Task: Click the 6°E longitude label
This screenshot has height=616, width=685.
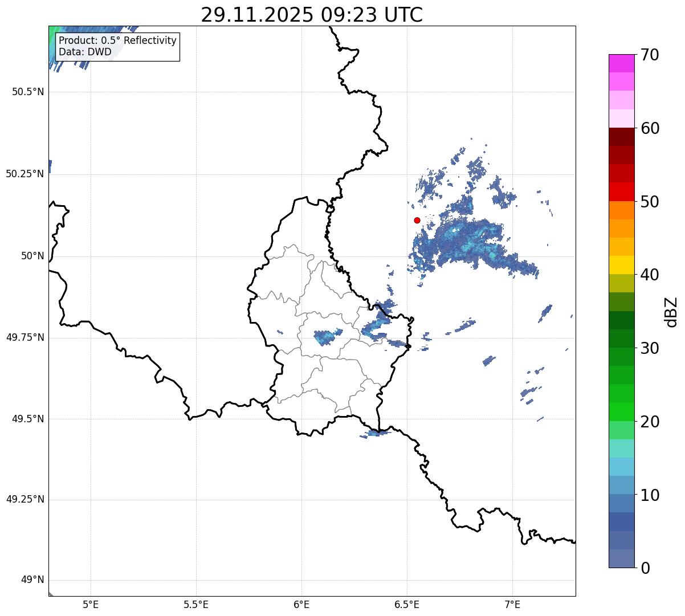Action: point(301,605)
